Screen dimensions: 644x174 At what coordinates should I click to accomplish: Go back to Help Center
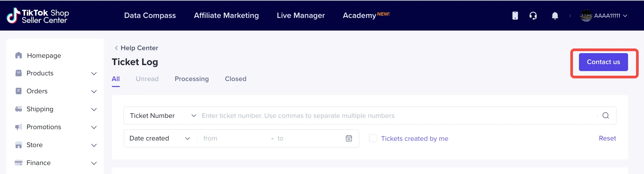[x=136, y=48]
